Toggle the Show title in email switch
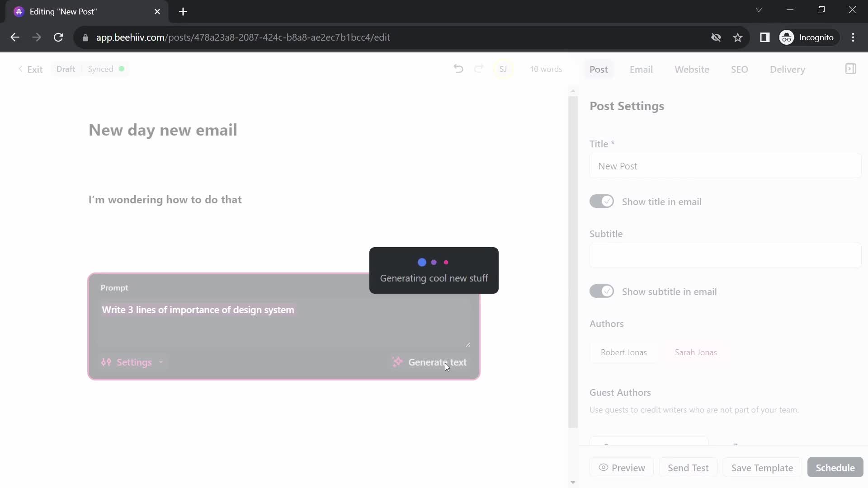This screenshot has height=488, width=868. 602,202
